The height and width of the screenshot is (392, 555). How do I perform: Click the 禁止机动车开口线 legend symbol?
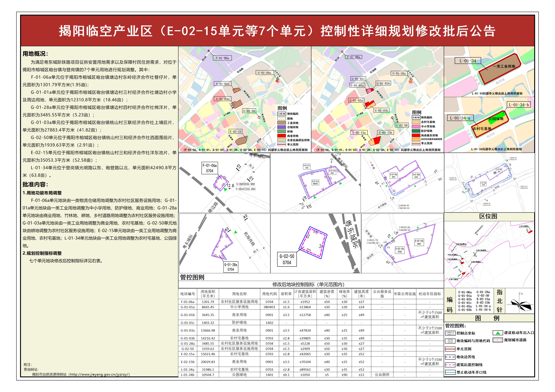pyautogui.click(x=450, y=373)
